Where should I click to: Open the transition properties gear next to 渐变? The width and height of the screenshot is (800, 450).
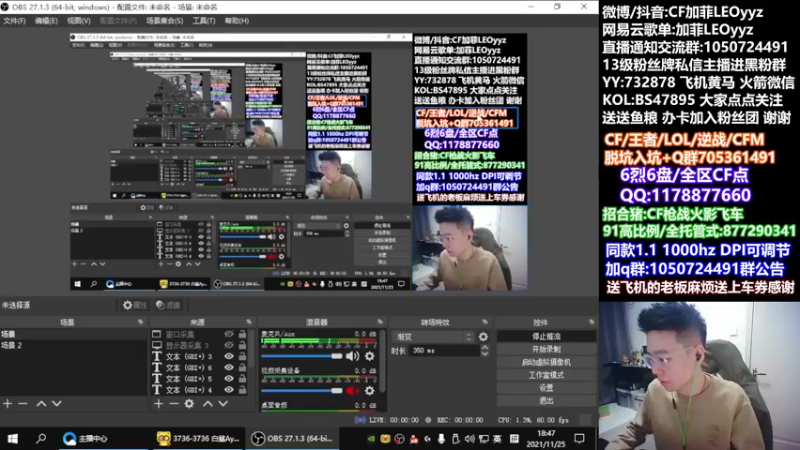[x=483, y=337]
